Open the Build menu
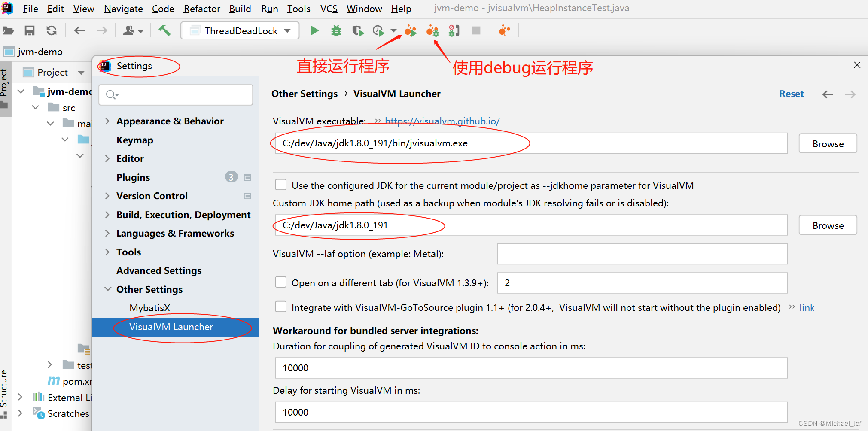868x431 pixels. (240, 9)
